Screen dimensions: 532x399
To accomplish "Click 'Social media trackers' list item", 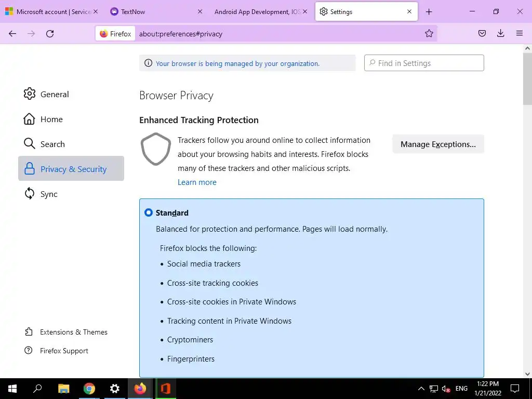I will (204, 263).
